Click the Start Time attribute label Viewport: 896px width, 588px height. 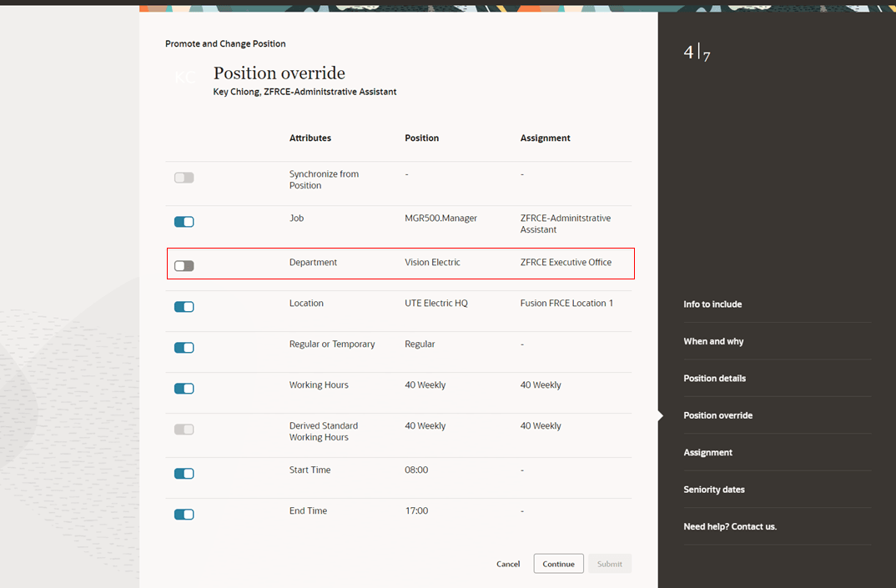(x=310, y=470)
